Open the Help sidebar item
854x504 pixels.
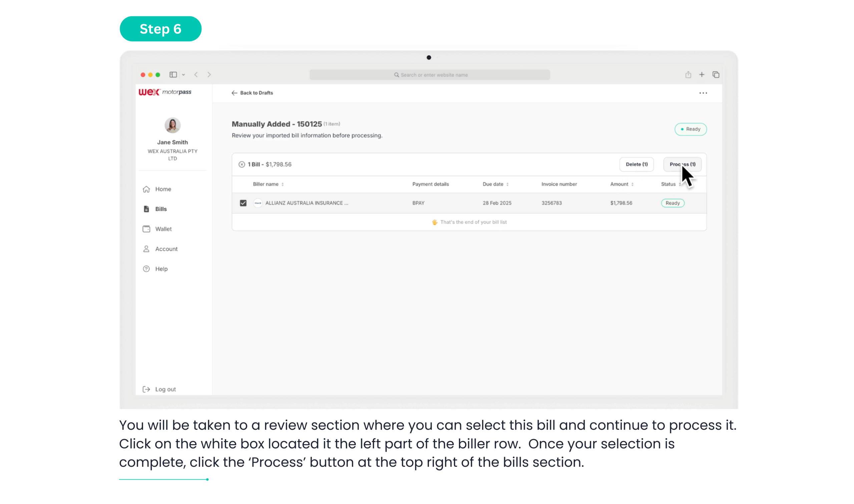pos(161,269)
